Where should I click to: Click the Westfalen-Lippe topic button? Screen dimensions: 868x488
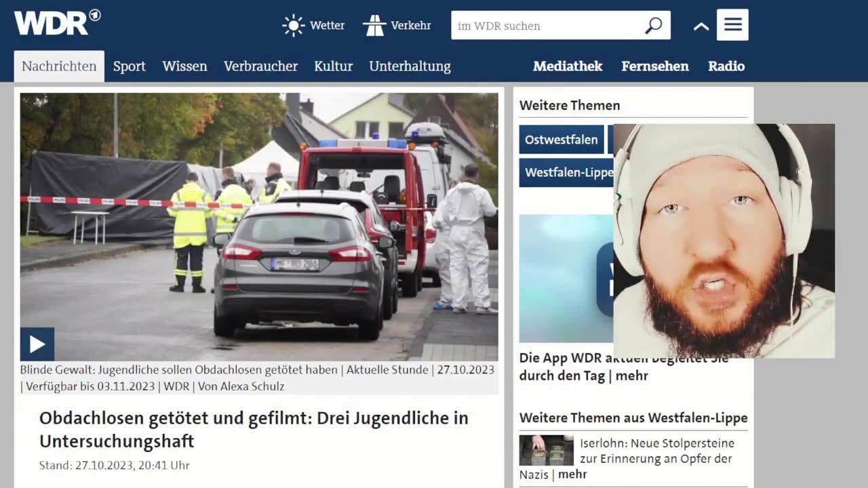[567, 173]
